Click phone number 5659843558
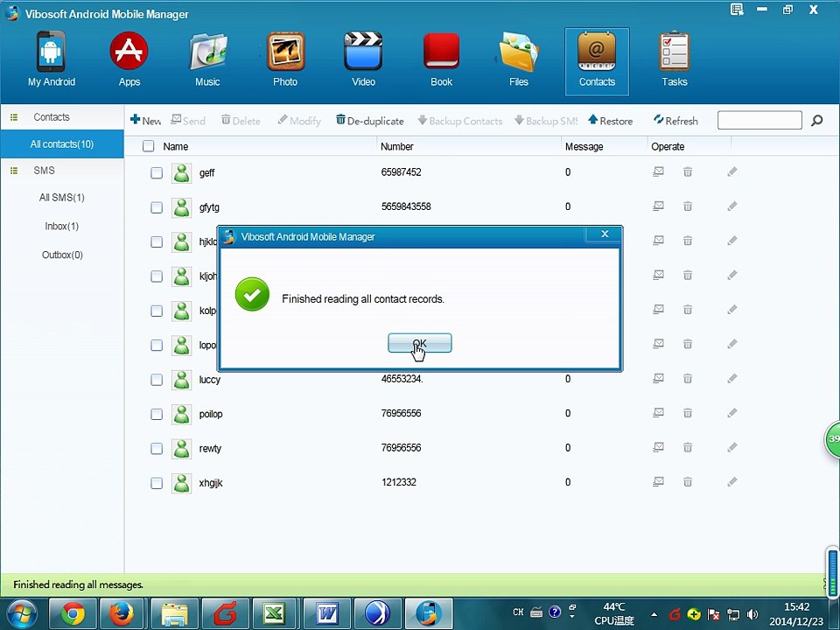 [x=406, y=206]
